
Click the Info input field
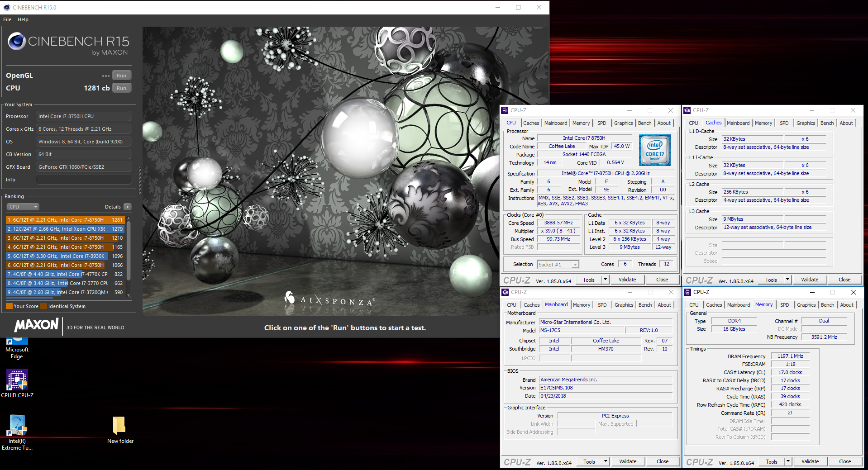tap(84, 180)
